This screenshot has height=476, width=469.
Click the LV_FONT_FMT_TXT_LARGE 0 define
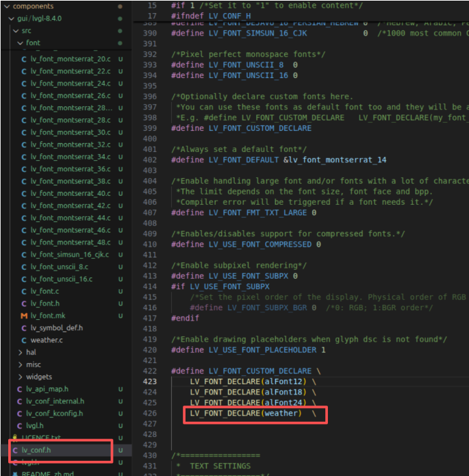(x=244, y=213)
